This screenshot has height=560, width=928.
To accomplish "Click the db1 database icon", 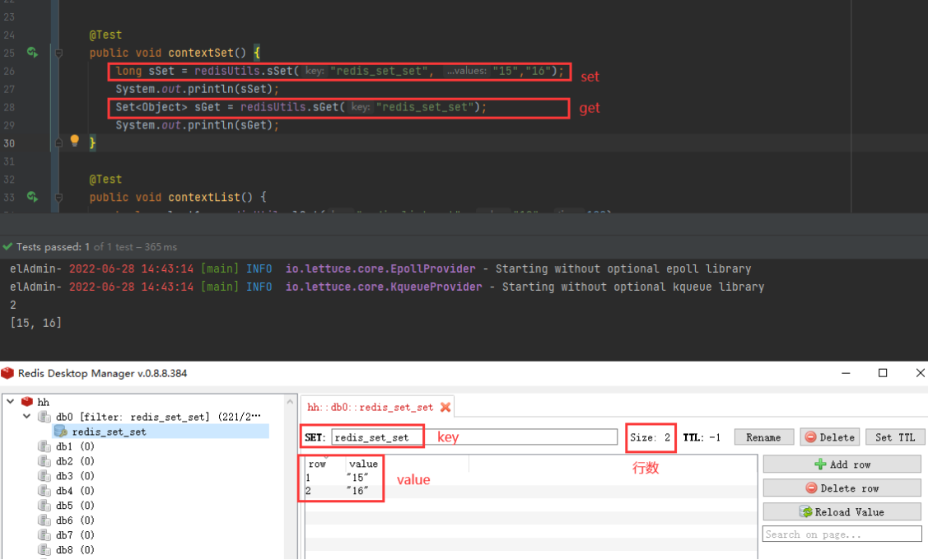I will point(44,446).
